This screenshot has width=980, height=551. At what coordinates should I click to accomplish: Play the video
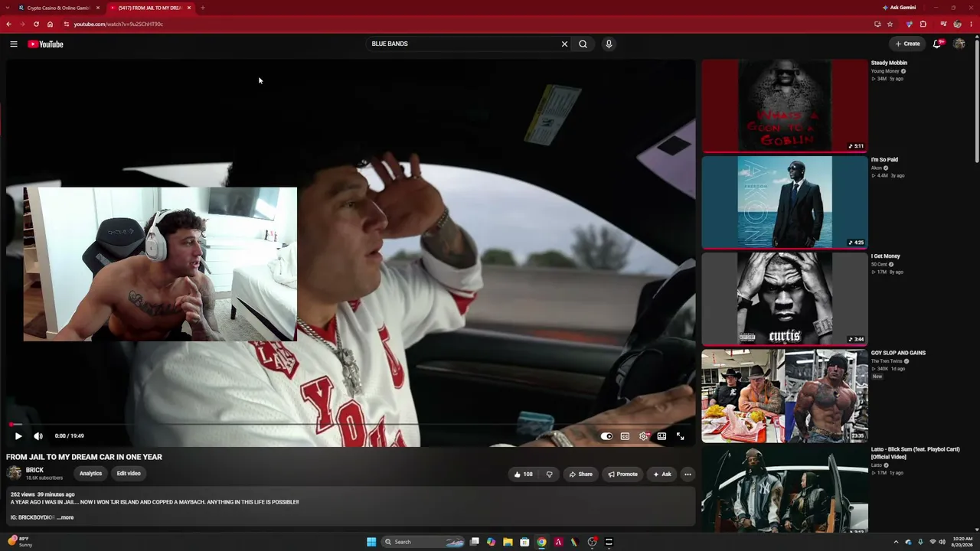pyautogui.click(x=18, y=436)
